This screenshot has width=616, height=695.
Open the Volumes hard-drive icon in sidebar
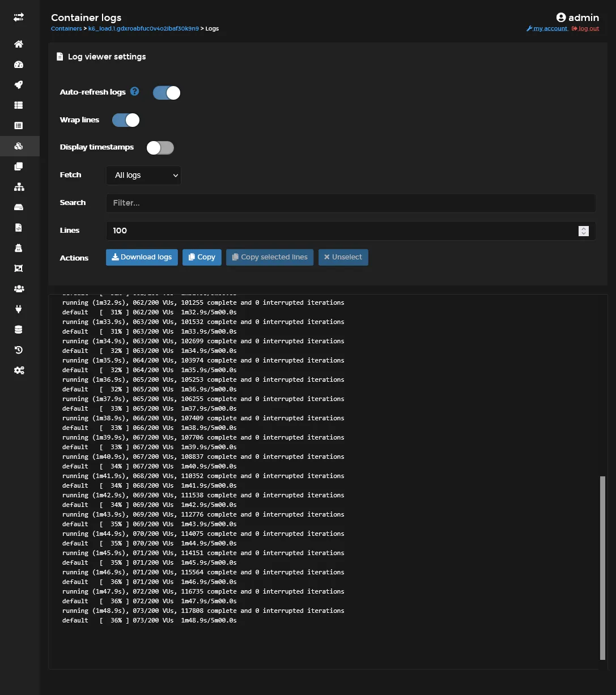18,207
